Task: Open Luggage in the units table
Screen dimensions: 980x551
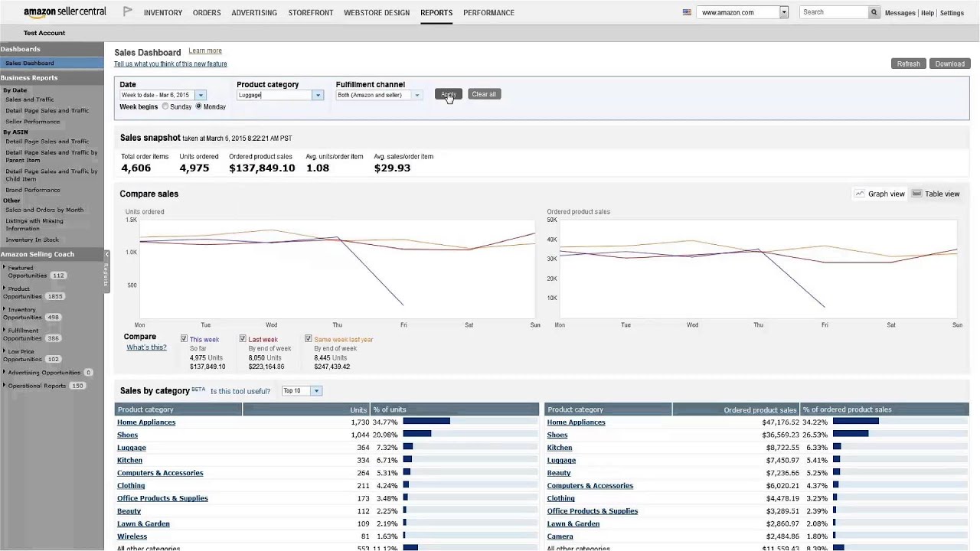Action: (131, 448)
